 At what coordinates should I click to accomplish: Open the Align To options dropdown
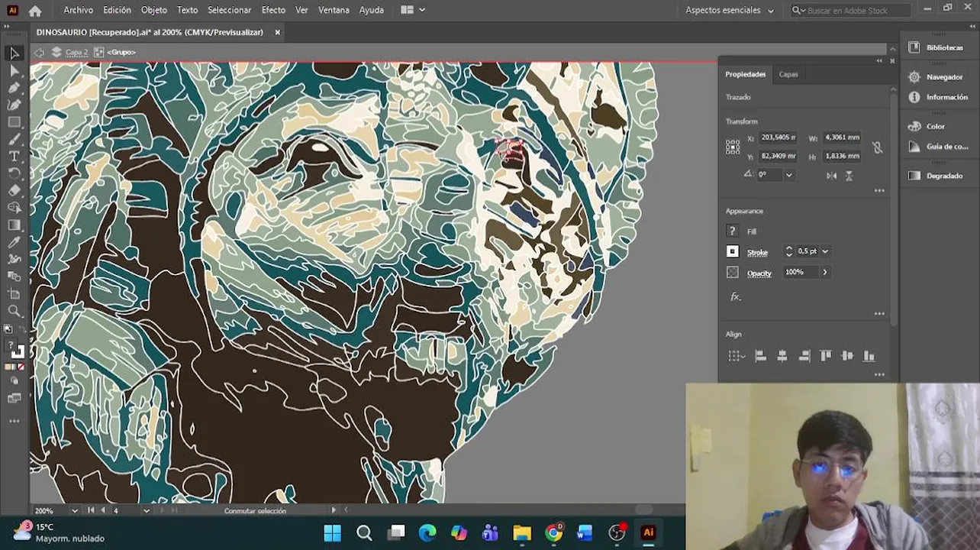click(736, 356)
